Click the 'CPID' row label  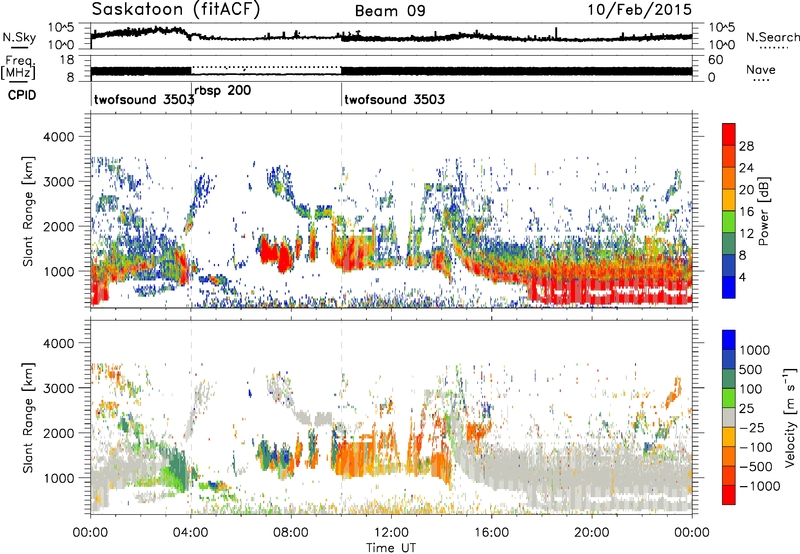[22, 95]
